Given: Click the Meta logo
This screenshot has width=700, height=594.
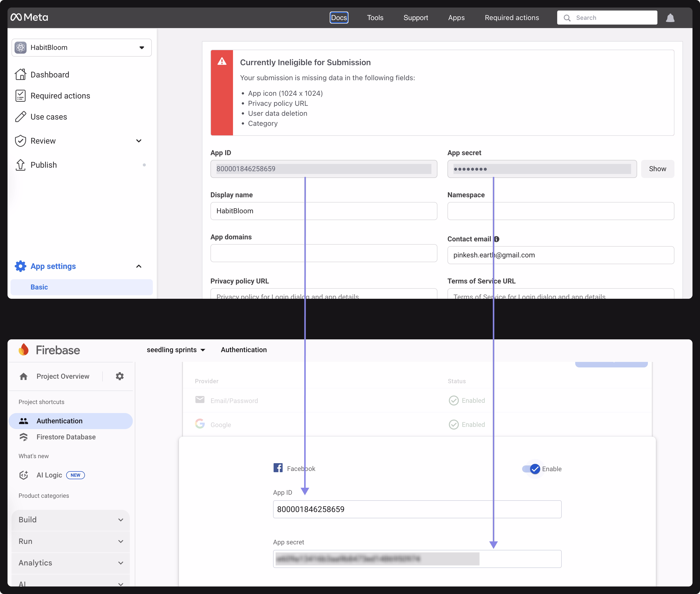Looking at the screenshot, I should click(x=29, y=18).
